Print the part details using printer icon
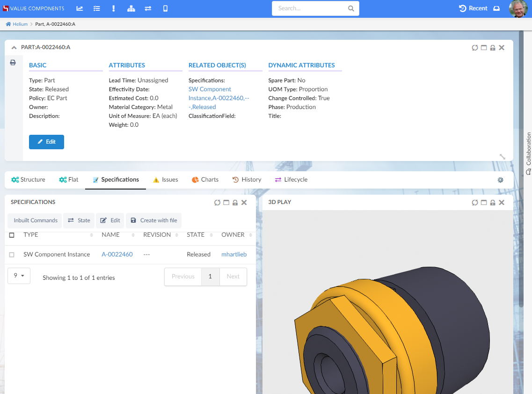 click(13, 63)
